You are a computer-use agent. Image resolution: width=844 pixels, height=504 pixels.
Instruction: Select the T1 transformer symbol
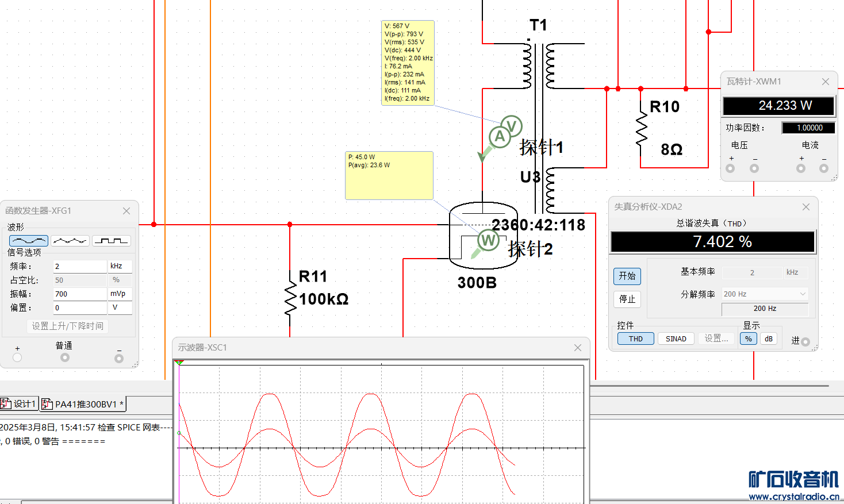[539, 66]
